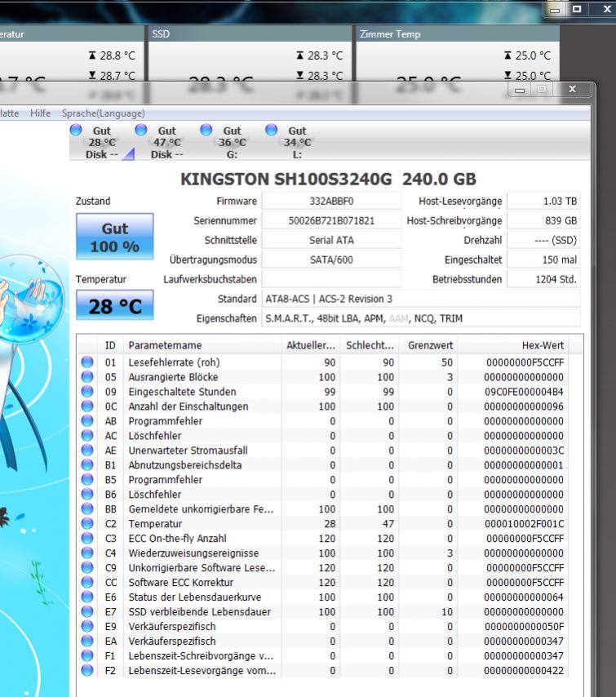Click hex value 09C0FE000004B4
The image size is (616, 697).
[524, 392]
